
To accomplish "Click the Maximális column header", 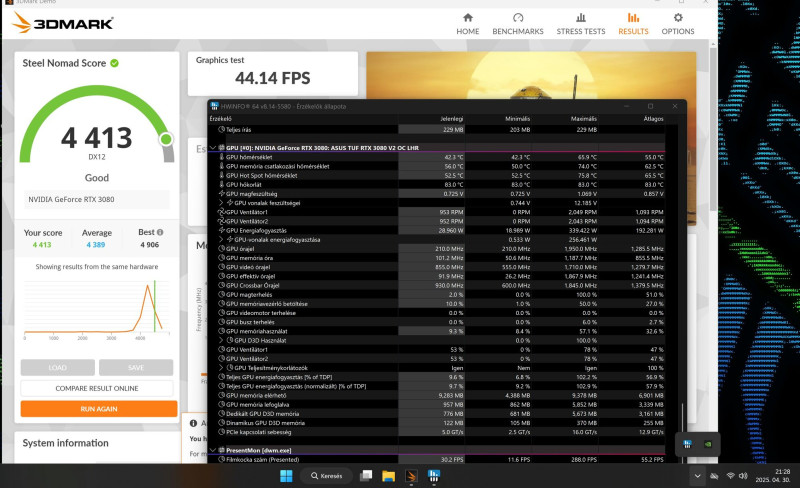I will point(584,119).
